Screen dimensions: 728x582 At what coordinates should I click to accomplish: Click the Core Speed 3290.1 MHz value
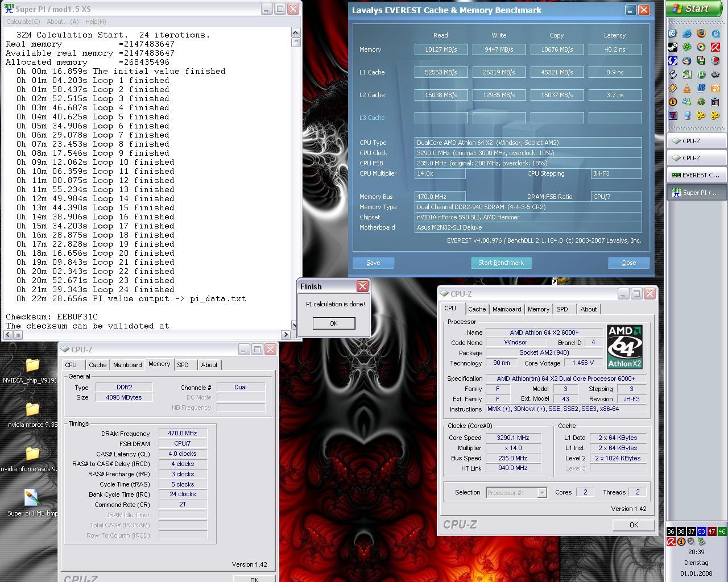(x=512, y=438)
